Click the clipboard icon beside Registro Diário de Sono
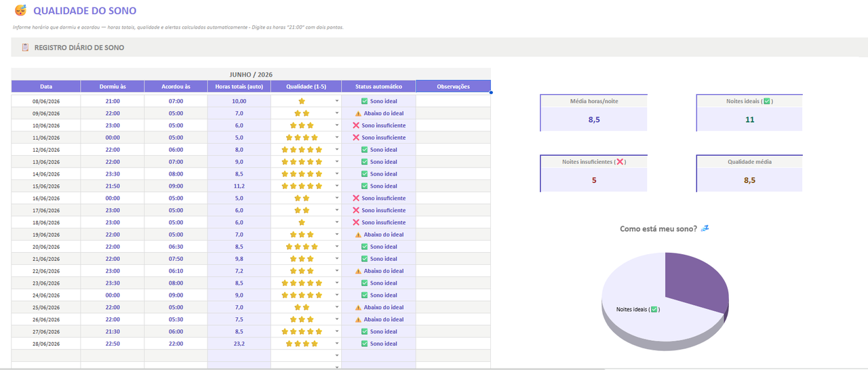 pyautogui.click(x=25, y=47)
